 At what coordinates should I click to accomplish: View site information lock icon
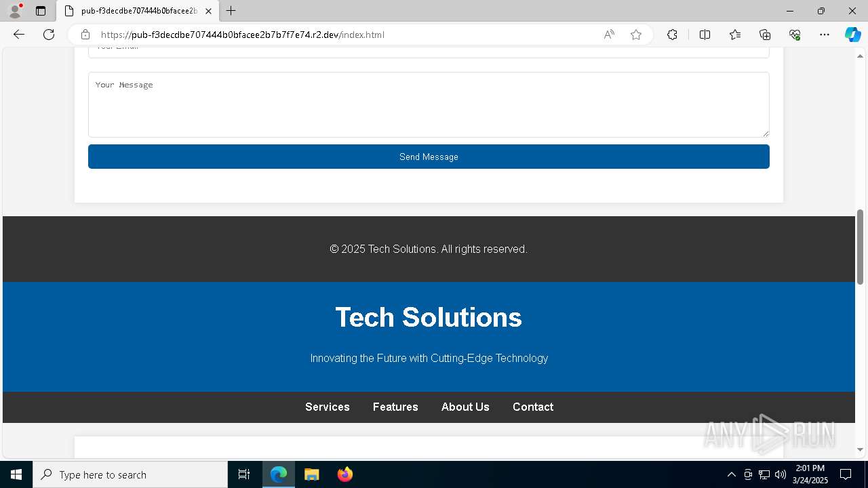[x=85, y=35]
